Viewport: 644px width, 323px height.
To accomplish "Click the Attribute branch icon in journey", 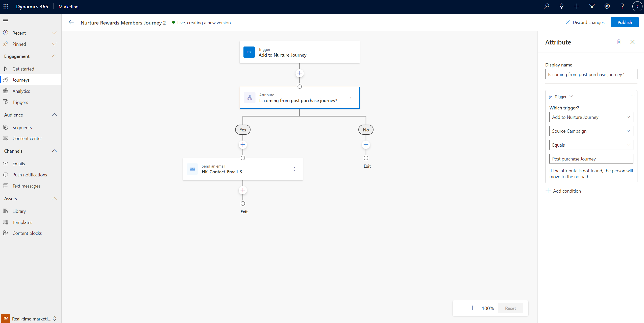I will point(250,98).
